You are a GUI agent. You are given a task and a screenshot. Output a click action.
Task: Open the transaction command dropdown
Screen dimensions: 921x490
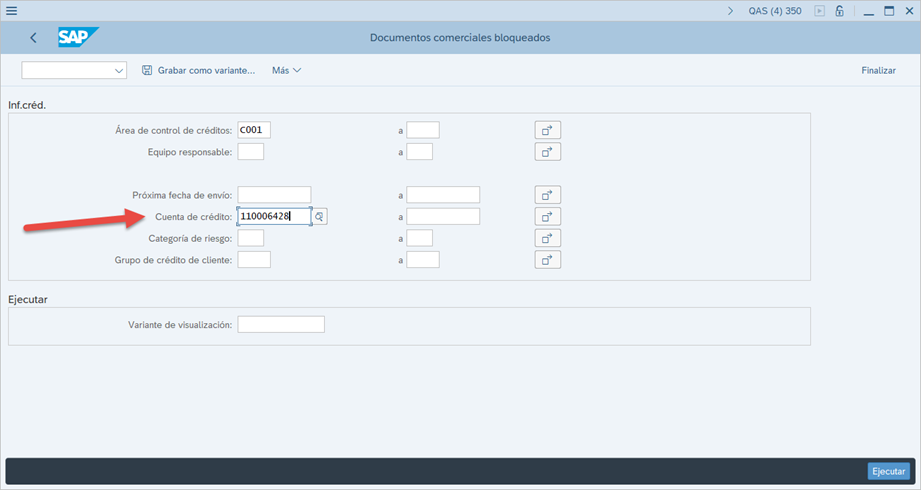click(119, 71)
